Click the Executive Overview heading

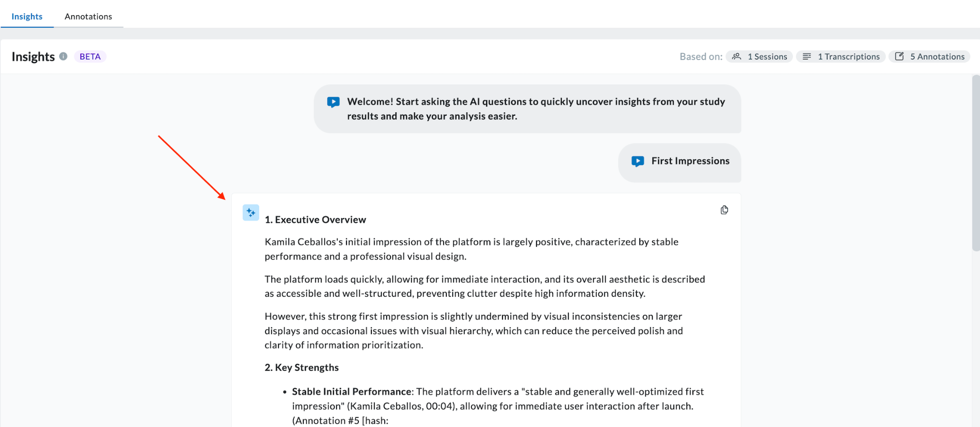[315, 219]
